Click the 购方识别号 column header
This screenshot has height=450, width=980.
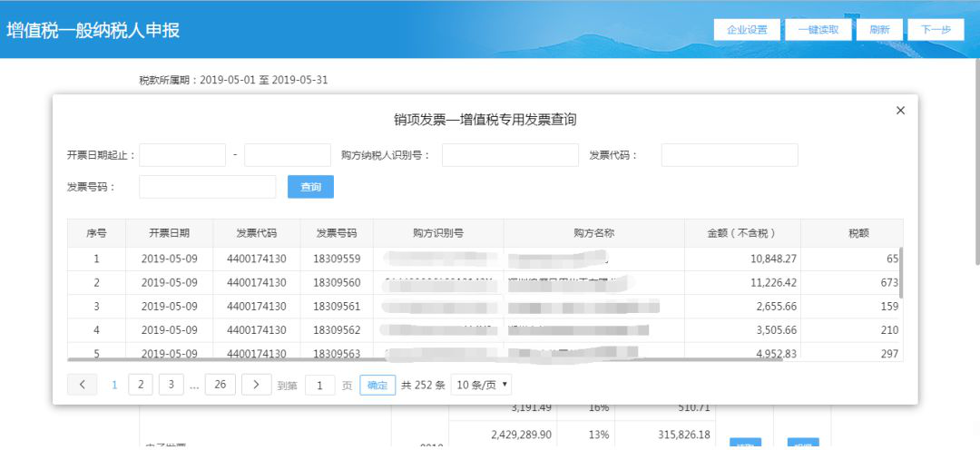438,233
